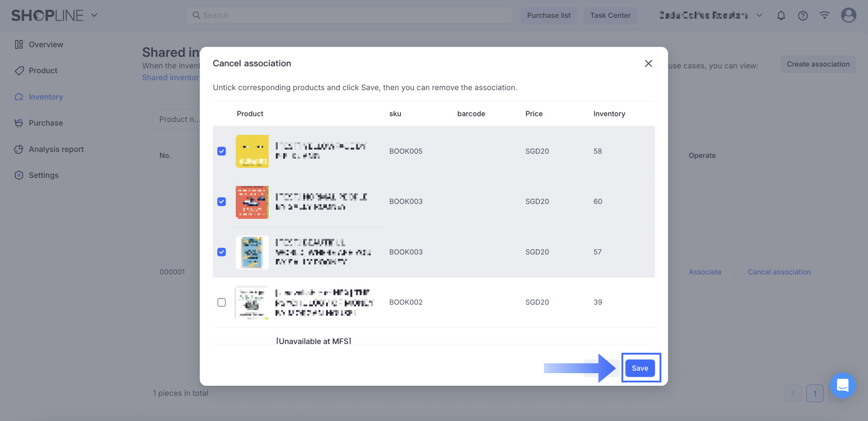
Task: Tick the BOOK002 product checkbox
Action: (222, 302)
